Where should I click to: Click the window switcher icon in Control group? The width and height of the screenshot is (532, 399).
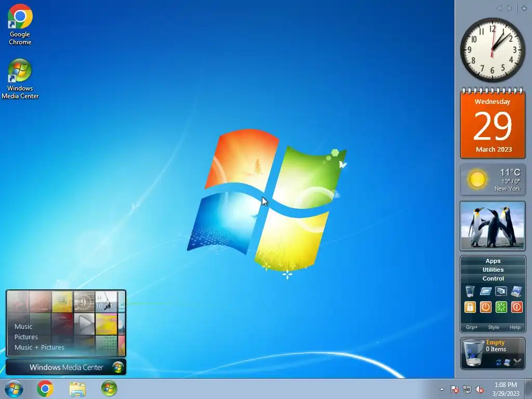tap(501, 291)
